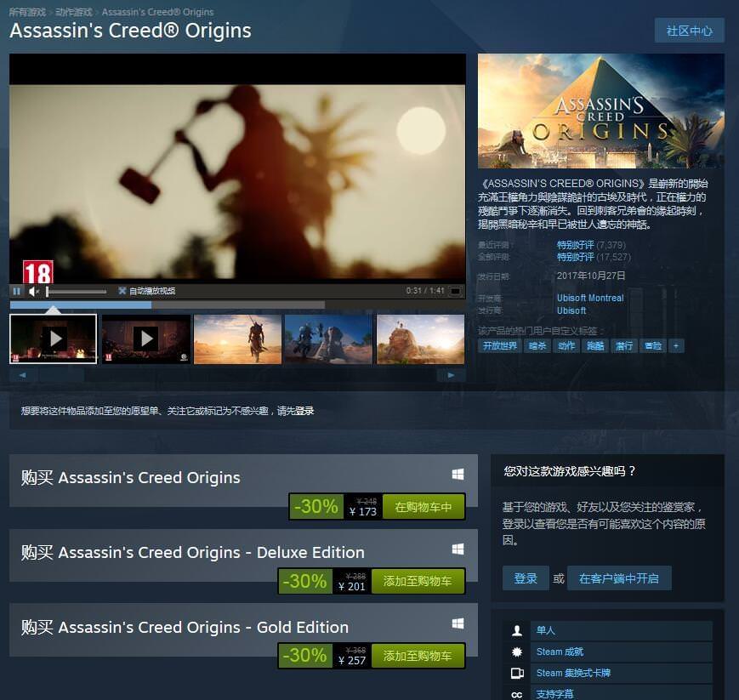Click the 单人 single-player feature icon
This screenshot has height=700, width=739.
tap(517, 630)
